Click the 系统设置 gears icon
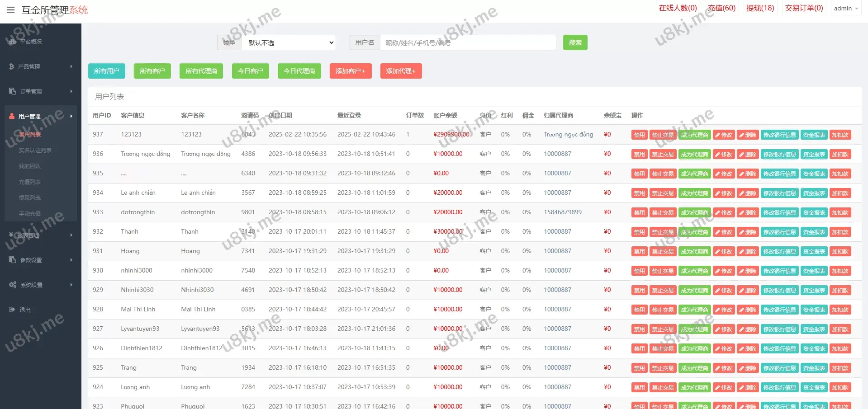The image size is (868, 409). 13,285
